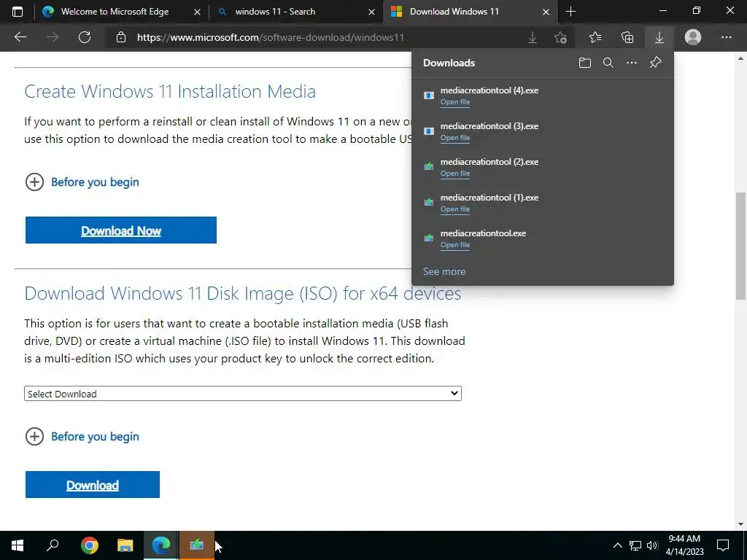747x560 pixels.
Task: Open more options in Downloads panel
Action: coord(632,63)
